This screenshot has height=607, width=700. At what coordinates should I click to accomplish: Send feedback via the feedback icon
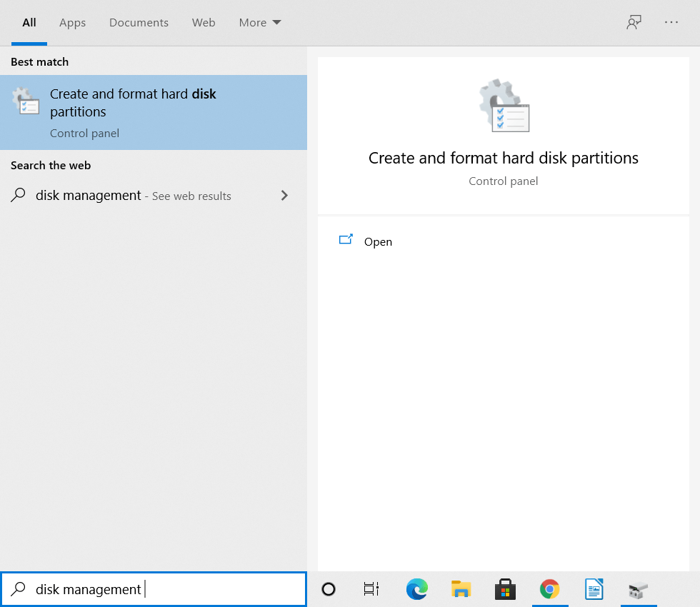(x=634, y=22)
